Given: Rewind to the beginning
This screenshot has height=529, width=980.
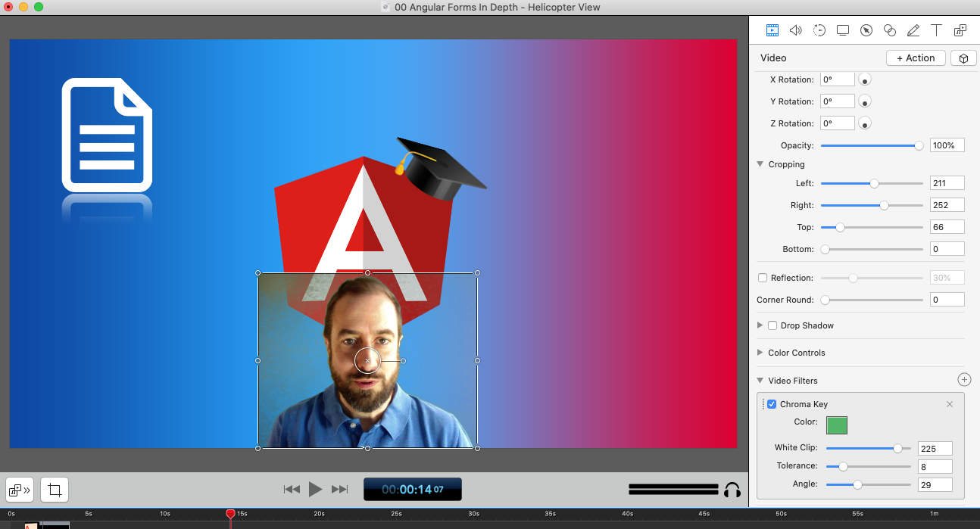Looking at the screenshot, I should 292,490.
